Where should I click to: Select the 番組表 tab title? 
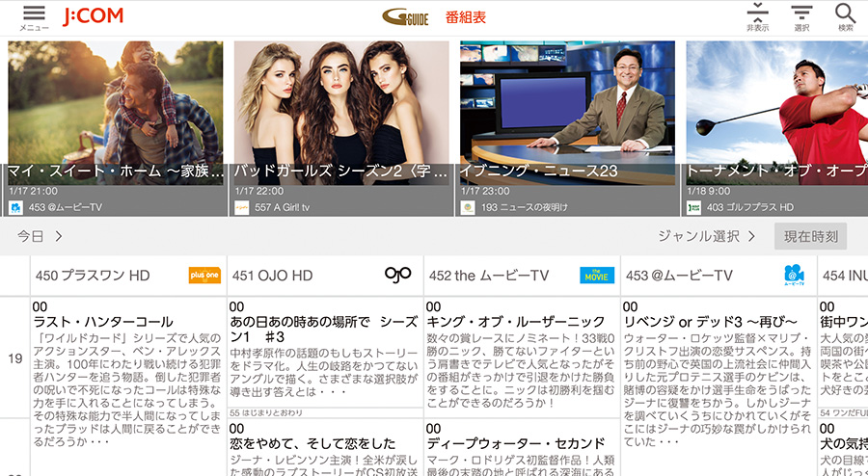(466, 17)
